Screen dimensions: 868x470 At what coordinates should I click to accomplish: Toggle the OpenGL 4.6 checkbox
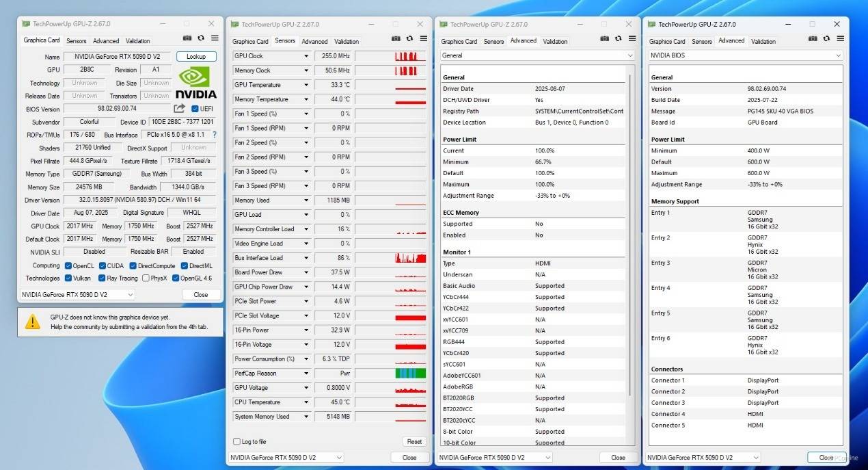click(176, 278)
